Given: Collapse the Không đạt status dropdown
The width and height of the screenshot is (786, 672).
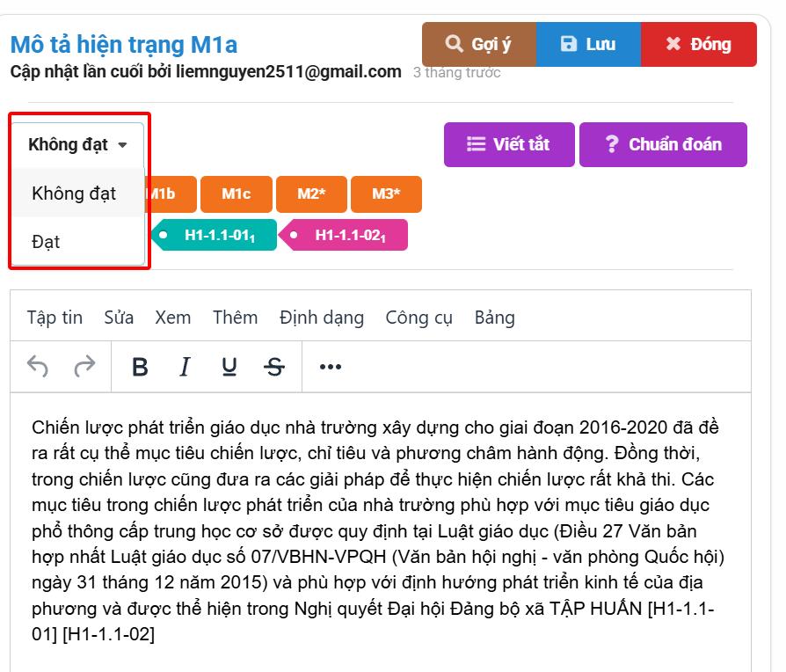Looking at the screenshot, I should (77, 144).
